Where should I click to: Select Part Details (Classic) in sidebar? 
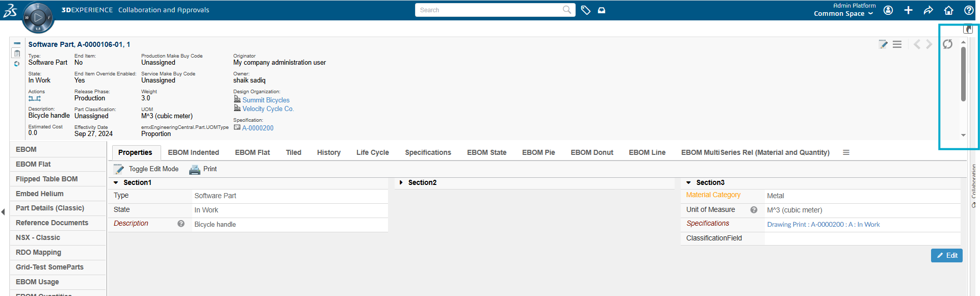[58, 208]
